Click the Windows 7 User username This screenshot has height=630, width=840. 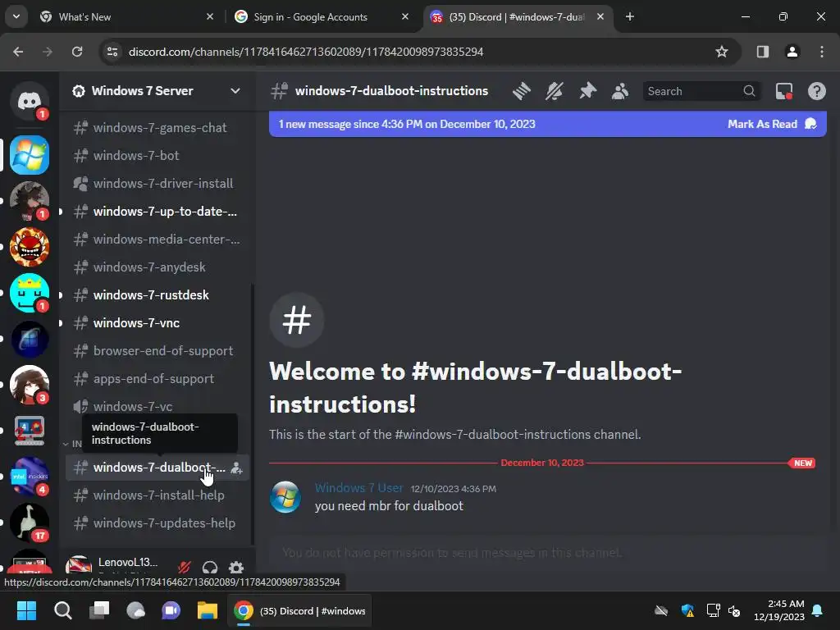point(358,488)
